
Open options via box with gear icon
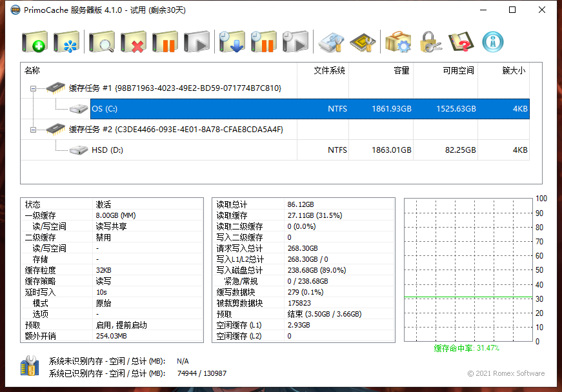398,43
